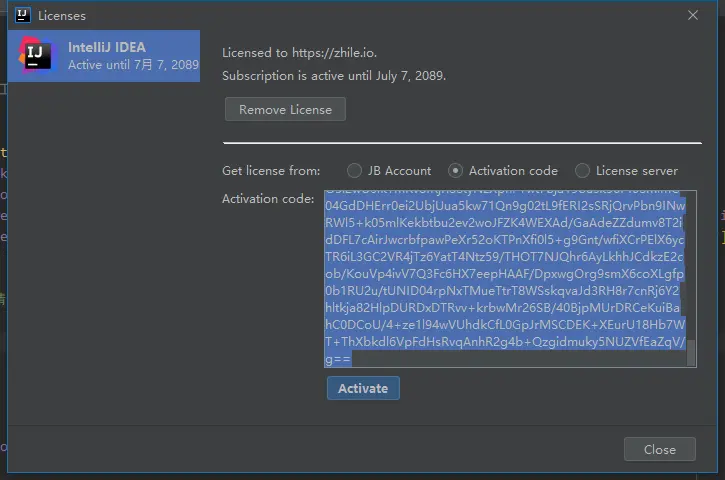Click the 'Activation code:' label
The width and height of the screenshot is (725, 480).
tap(268, 199)
